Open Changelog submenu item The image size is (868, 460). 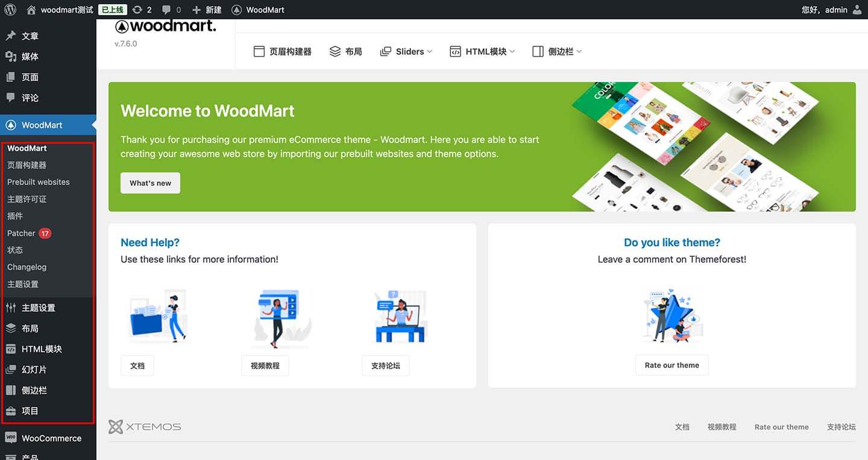pos(27,267)
